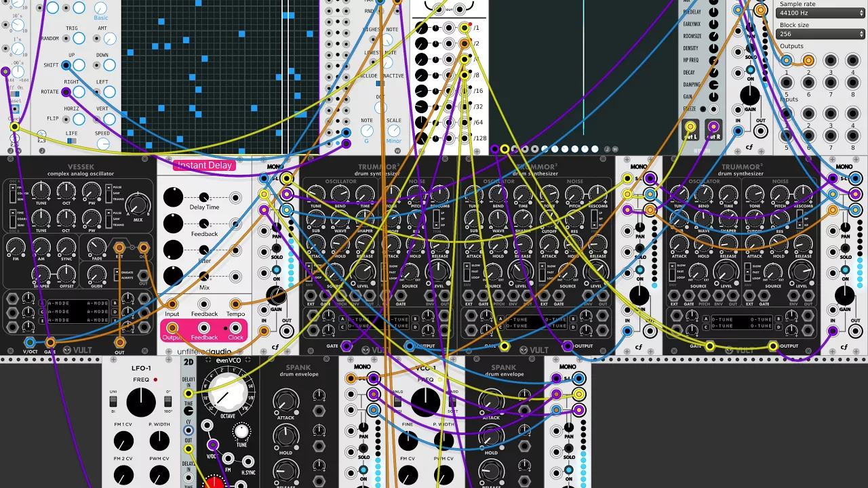
Task: Click the Feedback output jack in pink section
Action: (x=203, y=328)
